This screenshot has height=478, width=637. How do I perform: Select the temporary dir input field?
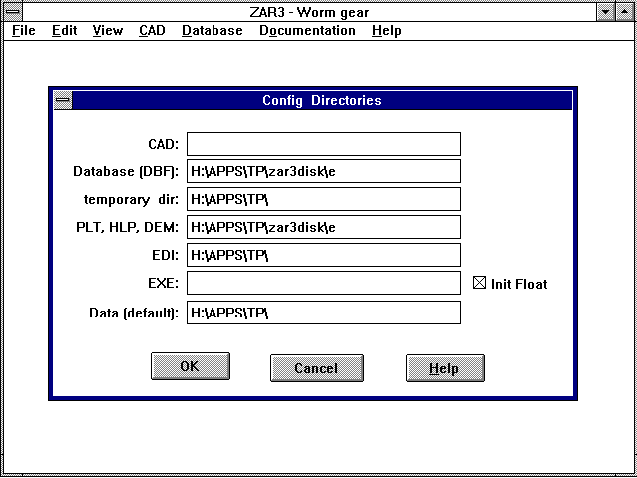pyautogui.click(x=323, y=200)
